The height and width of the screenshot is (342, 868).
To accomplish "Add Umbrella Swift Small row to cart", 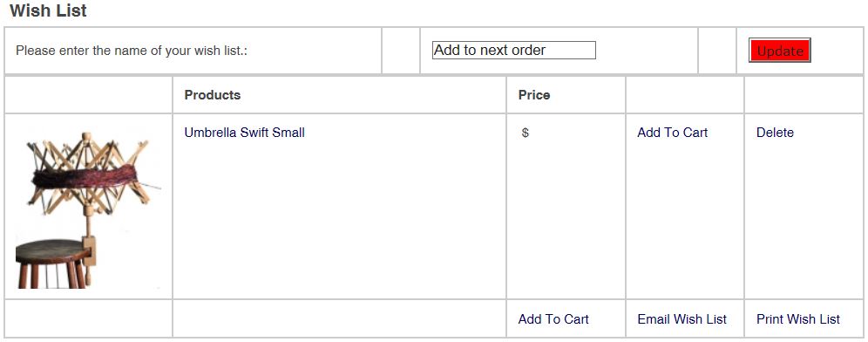I will (672, 133).
